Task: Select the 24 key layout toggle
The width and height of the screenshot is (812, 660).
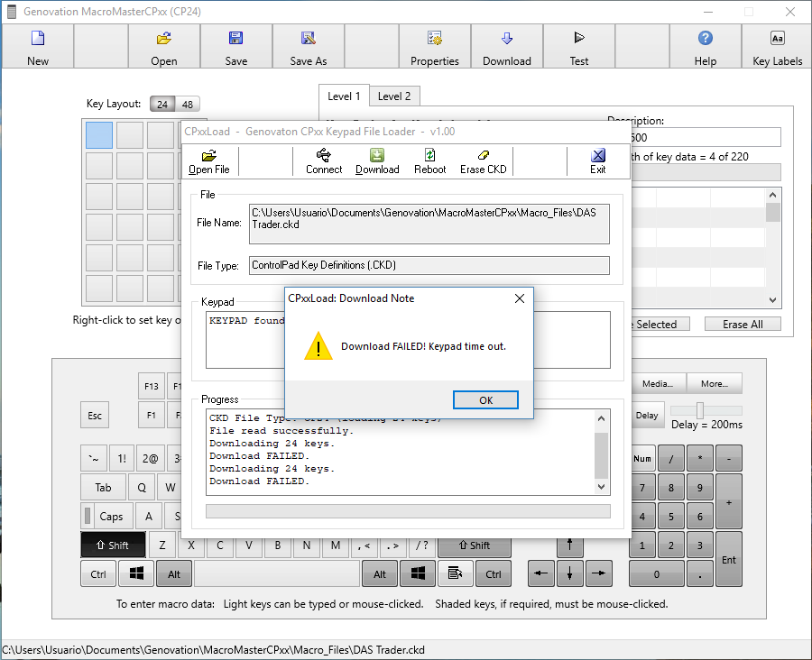Action: [162, 104]
